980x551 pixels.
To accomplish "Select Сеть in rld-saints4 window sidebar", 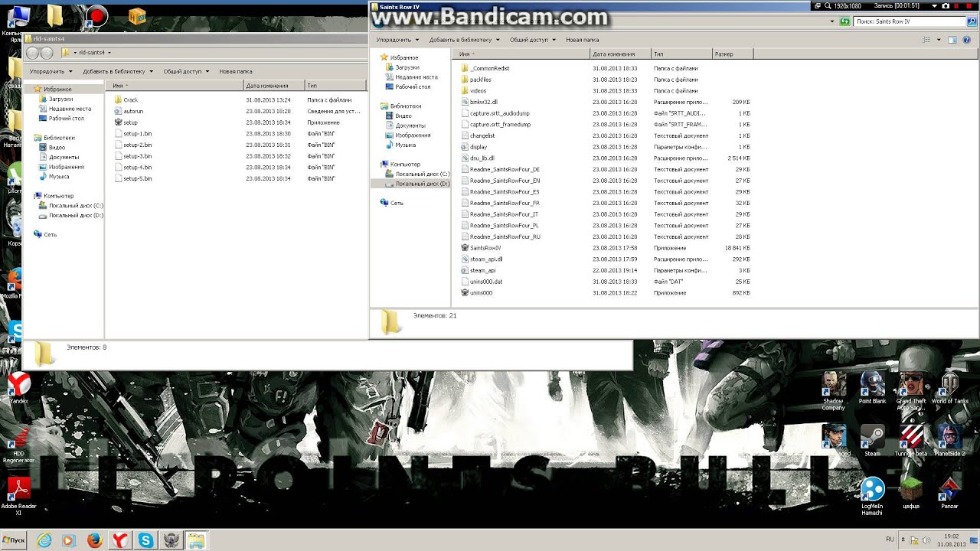I will (x=44, y=235).
